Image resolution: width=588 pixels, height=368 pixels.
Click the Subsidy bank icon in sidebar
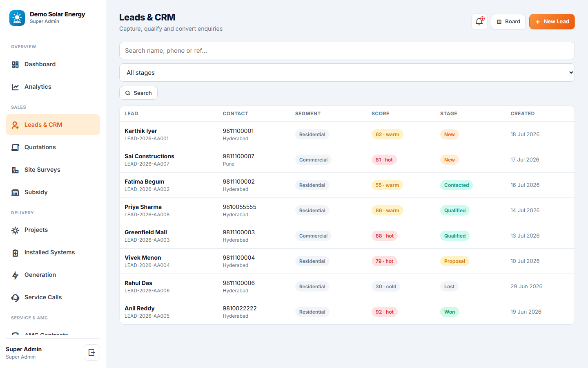(x=16, y=193)
